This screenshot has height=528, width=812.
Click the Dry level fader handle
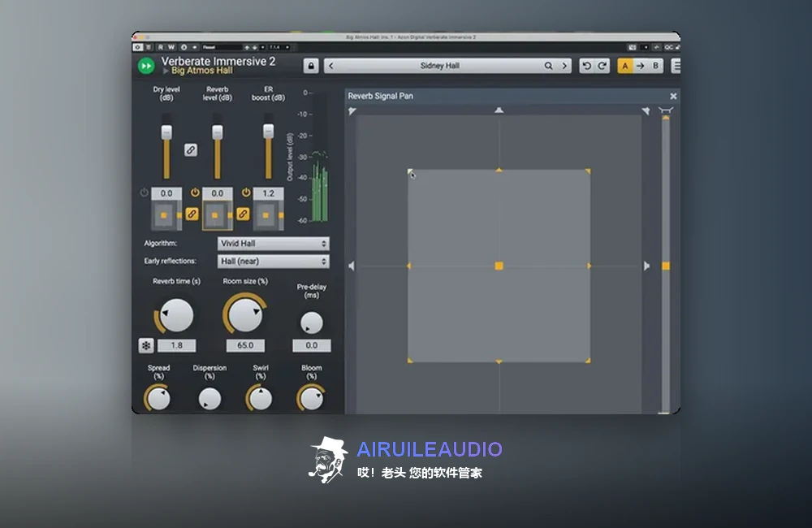click(x=166, y=132)
